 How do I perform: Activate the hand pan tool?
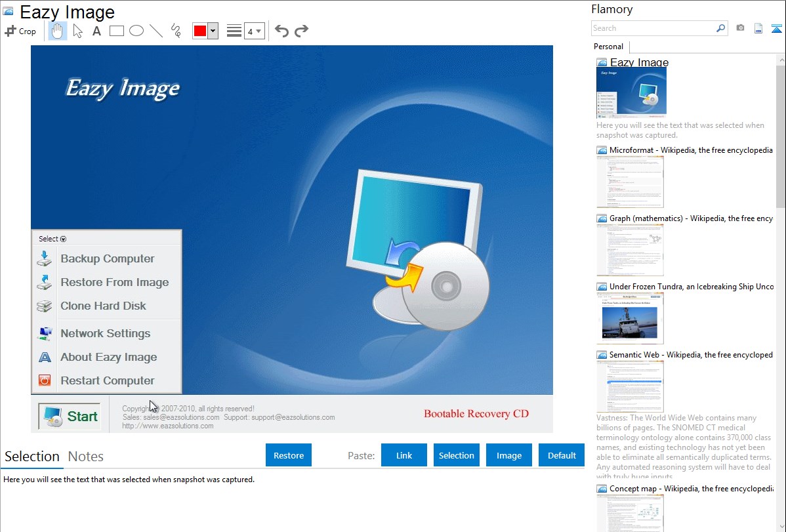click(x=57, y=31)
